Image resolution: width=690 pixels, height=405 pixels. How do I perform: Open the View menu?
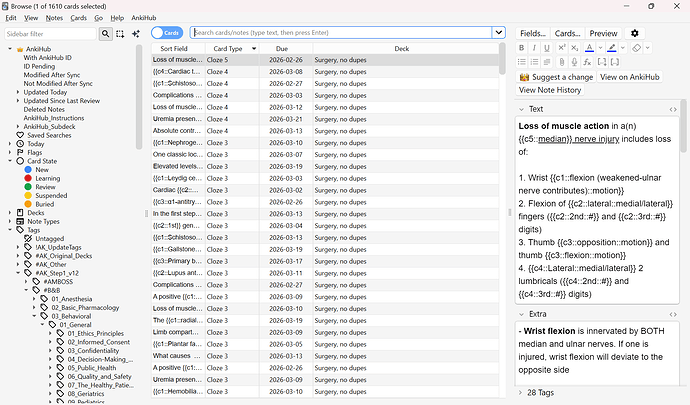pyautogui.click(x=31, y=18)
